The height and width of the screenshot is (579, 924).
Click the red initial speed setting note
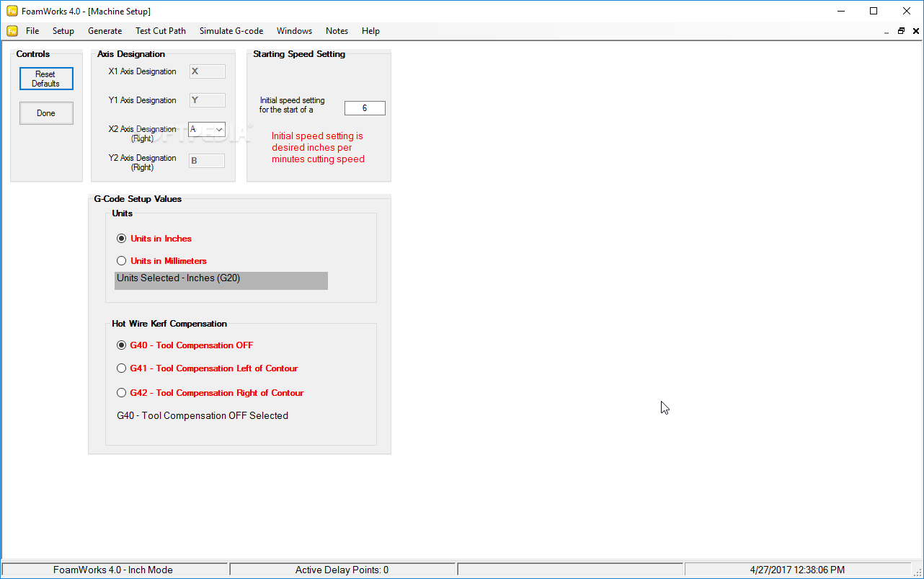318,148
